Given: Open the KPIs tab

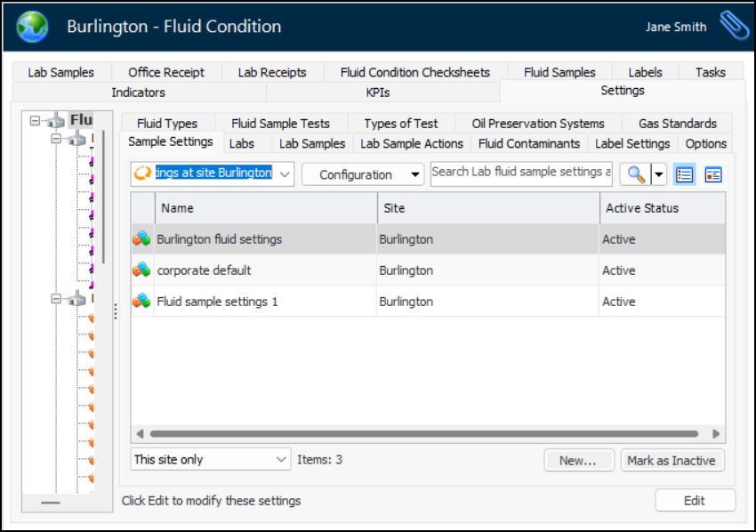Looking at the screenshot, I should 377,93.
